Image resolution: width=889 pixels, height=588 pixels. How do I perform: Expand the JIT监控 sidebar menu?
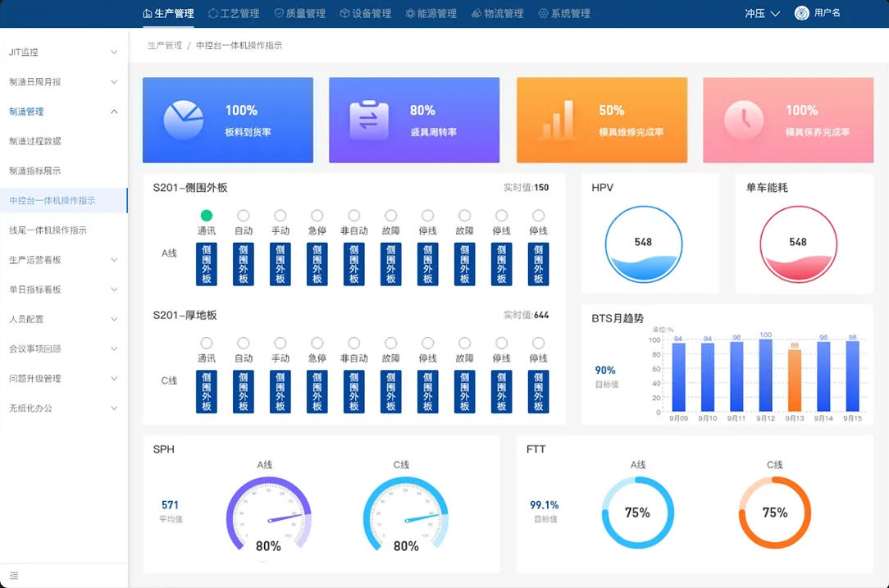(64, 52)
